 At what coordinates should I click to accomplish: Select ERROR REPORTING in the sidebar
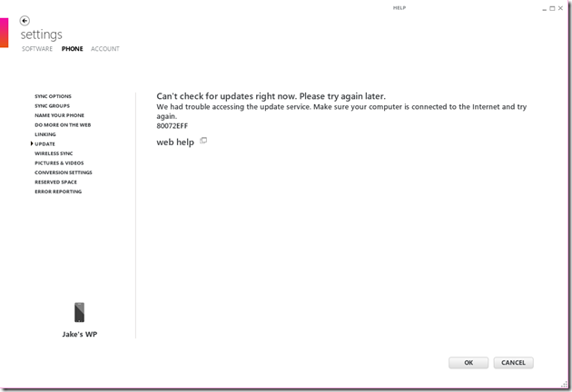(58, 191)
